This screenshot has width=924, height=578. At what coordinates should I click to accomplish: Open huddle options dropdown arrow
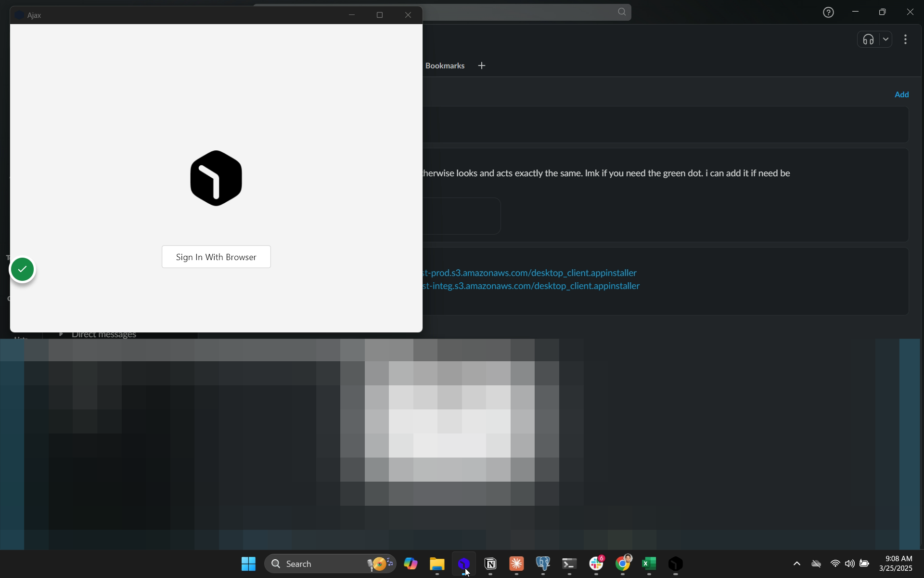[885, 39]
